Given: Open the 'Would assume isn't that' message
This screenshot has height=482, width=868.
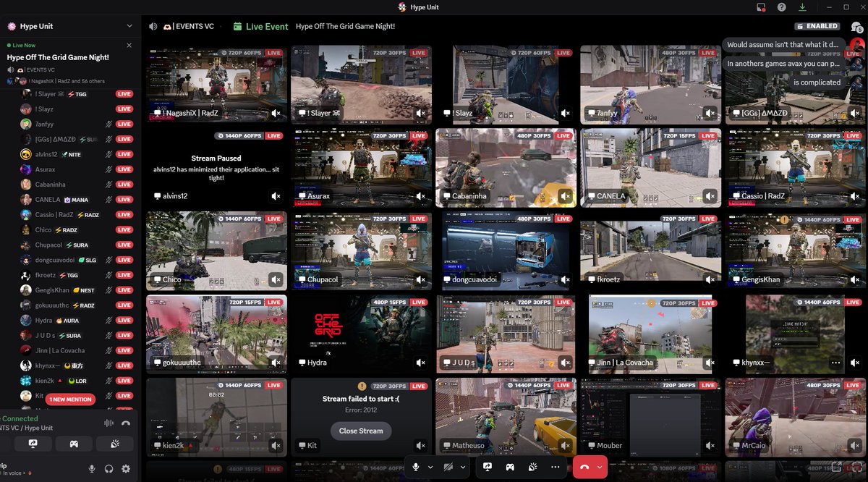Looking at the screenshot, I should point(783,45).
